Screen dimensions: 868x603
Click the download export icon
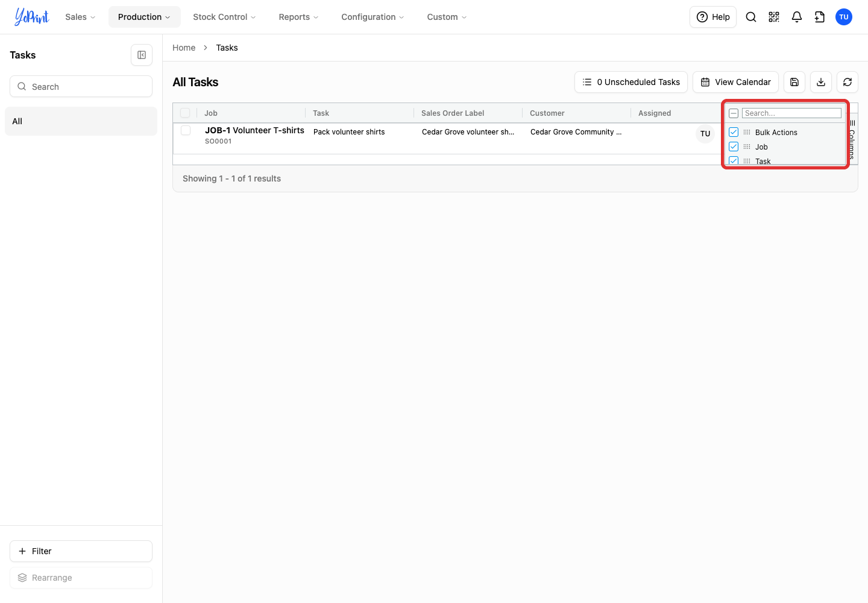[821, 82]
